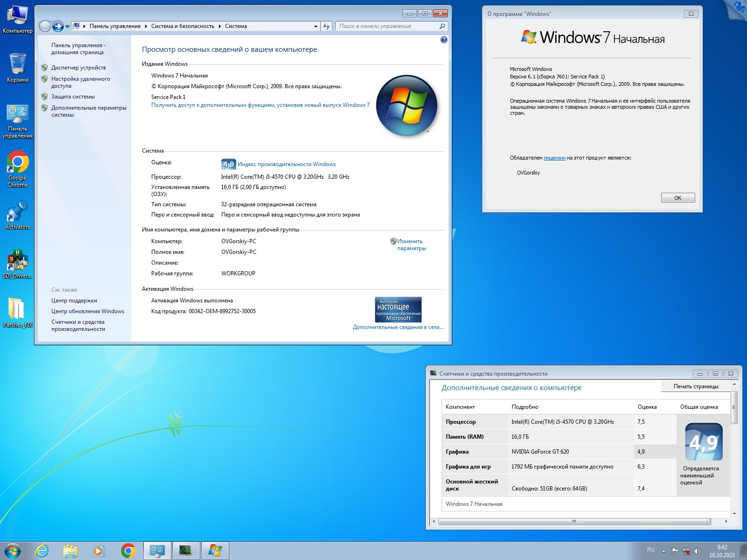This screenshot has width=747, height=560.
Task: Click the Back arrow in Control Panel
Action: pyautogui.click(x=45, y=26)
